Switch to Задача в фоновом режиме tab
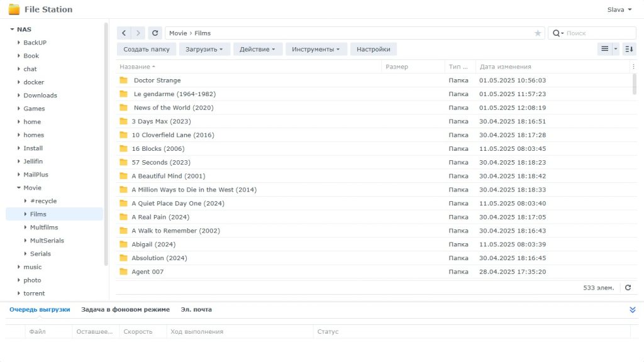The width and height of the screenshot is (644, 362). pos(125,309)
